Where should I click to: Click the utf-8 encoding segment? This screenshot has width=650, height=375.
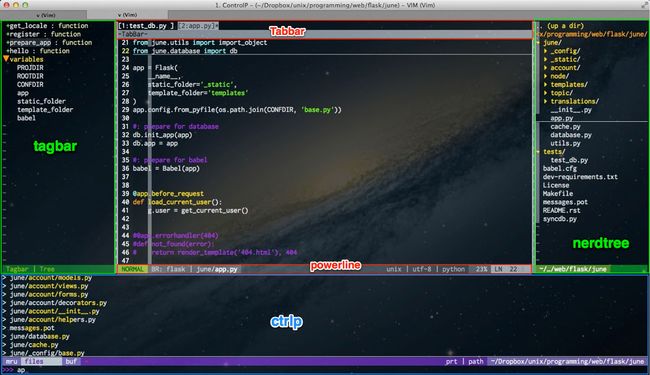[x=422, y=269]
